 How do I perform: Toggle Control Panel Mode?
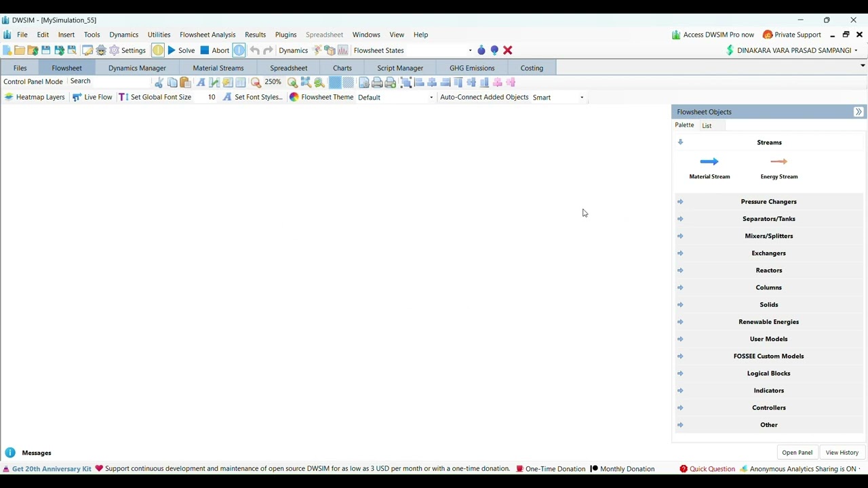tap(33, 81)
